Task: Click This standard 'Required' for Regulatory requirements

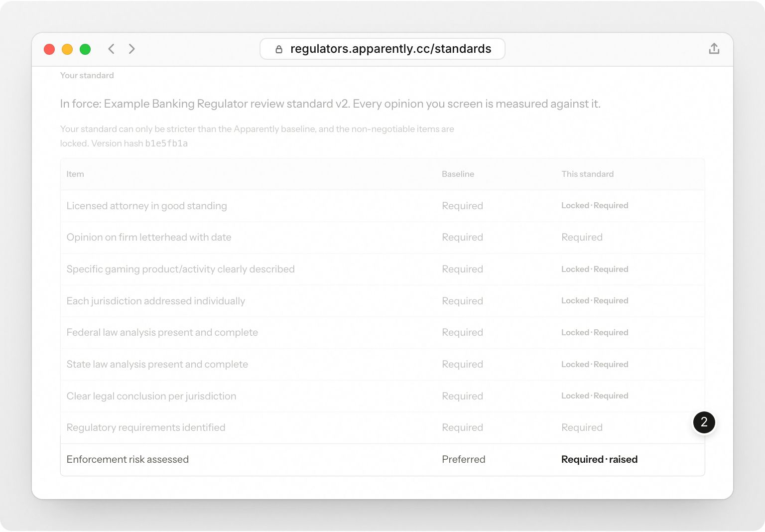Action: [x=582, y=427]
